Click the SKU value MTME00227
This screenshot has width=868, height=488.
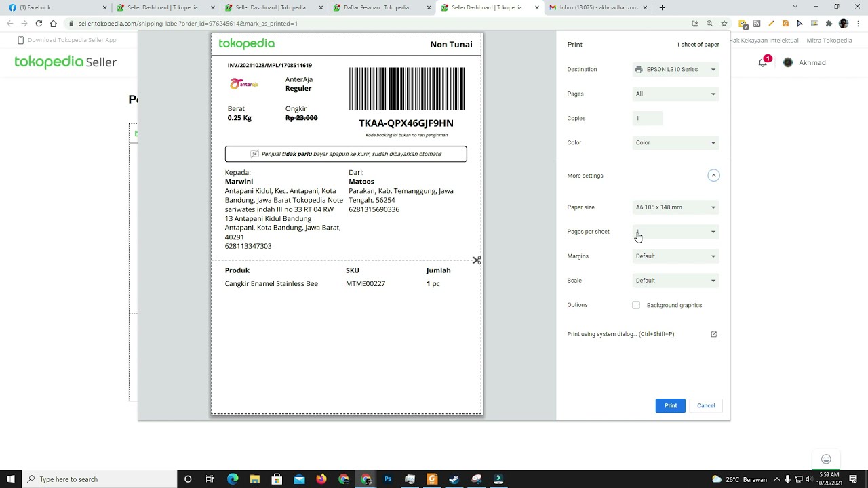[x=366, y=283]
